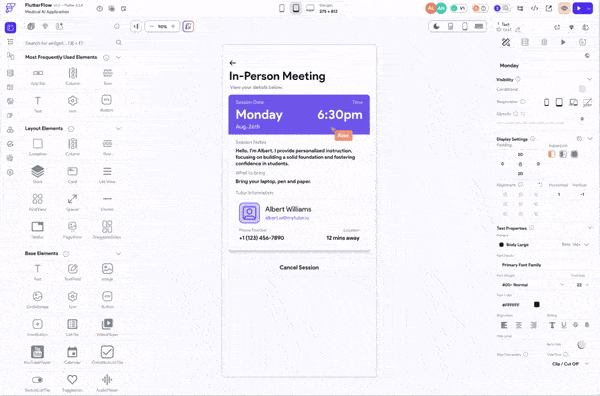
Task: Open the Actions play tab in properties
Action: tap(563, 42)
